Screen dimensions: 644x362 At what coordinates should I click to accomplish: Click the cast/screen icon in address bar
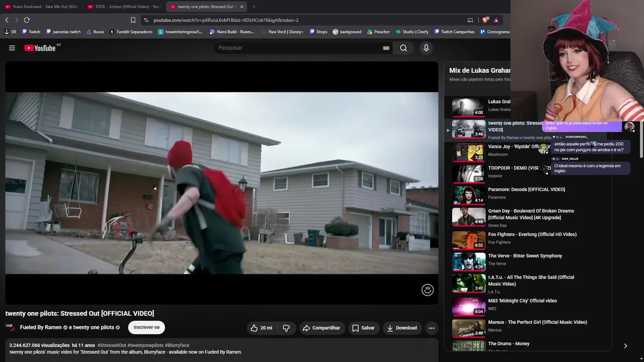pyautogui.click(x=470, y=20)
